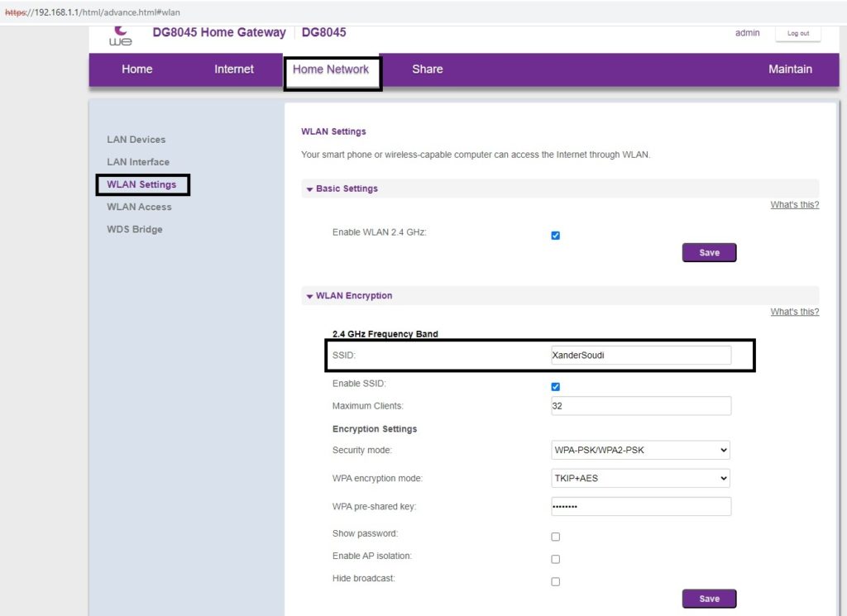847x616 pixels.
Task: Uncheck Enable WLAN 2.4 GHz checkbox
Action: pyautogui.click(x=555, y=236)
